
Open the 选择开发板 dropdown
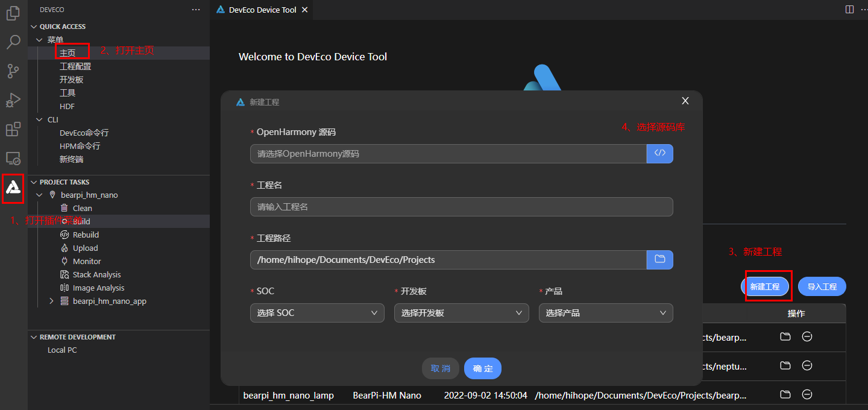(x=461, y=313)
